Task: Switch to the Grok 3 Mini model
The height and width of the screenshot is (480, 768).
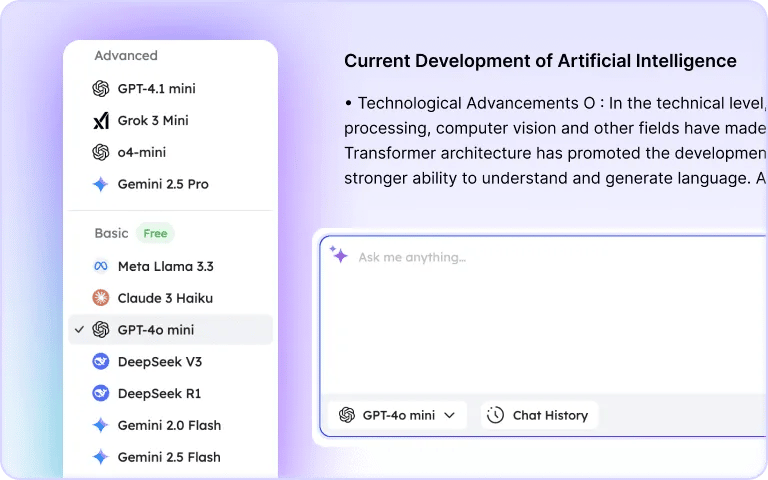Action: [153, 121]
